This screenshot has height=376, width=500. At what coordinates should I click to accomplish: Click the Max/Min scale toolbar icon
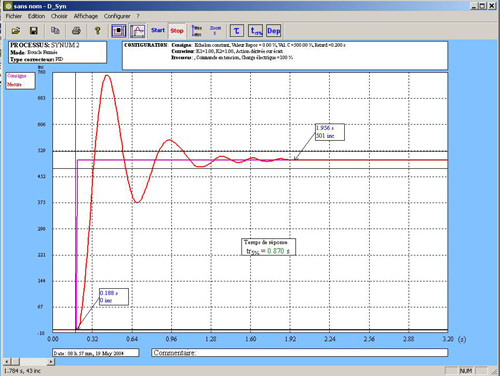[x=197, y=31]
